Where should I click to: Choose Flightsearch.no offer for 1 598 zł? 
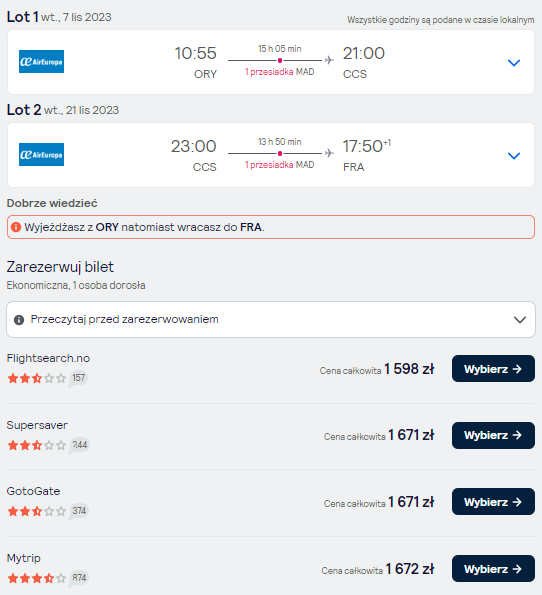pos(493,369)
